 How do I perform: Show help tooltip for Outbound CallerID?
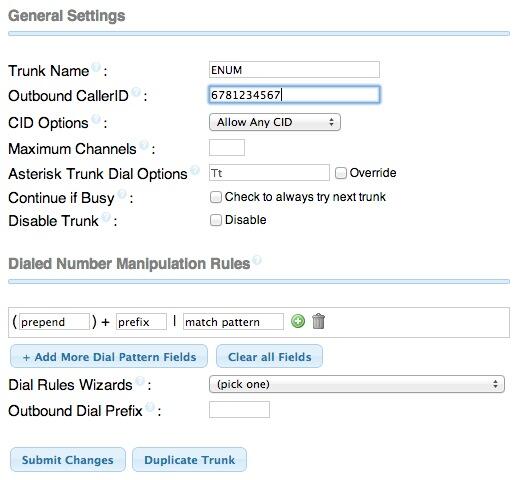tap(136, 91)
